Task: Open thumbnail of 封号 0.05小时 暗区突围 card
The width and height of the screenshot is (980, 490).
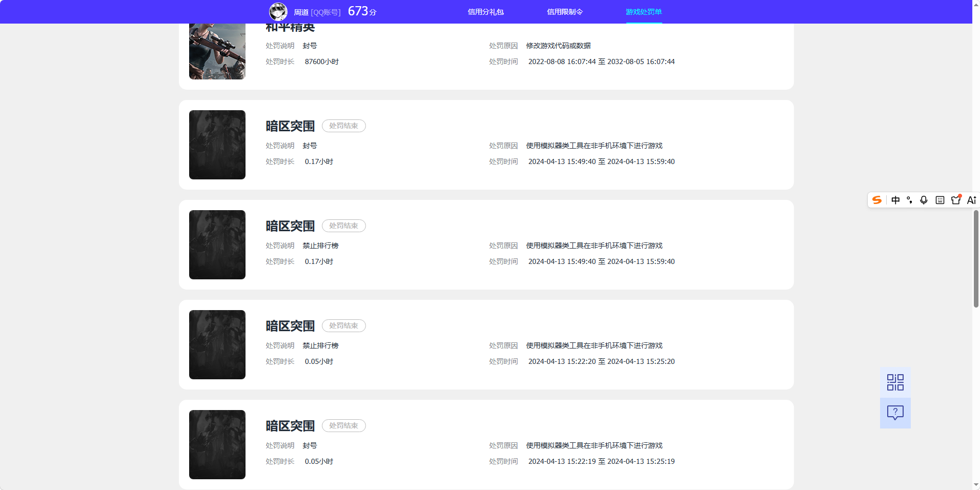Action: tap(217, 444)
